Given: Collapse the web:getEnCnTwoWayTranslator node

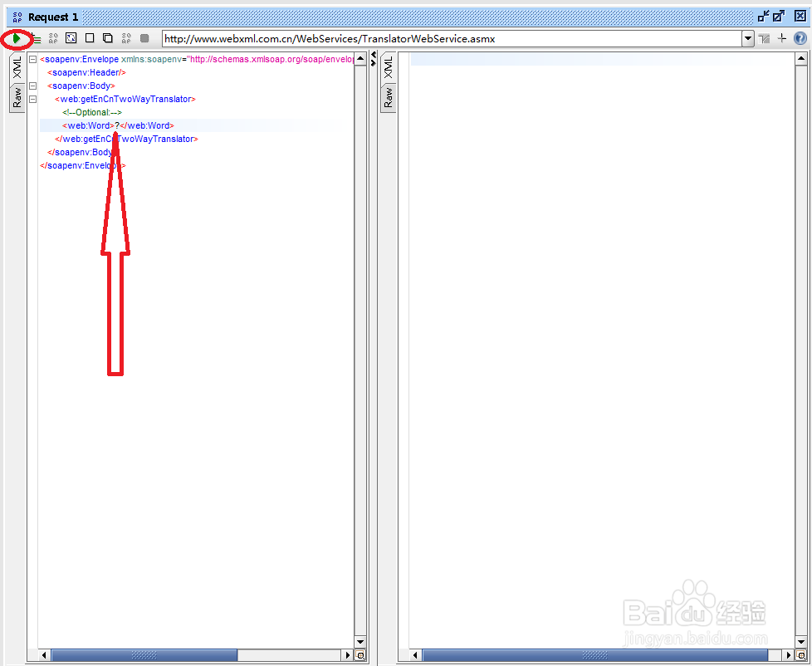Looking at the screenshot, I should pos(32,99).
